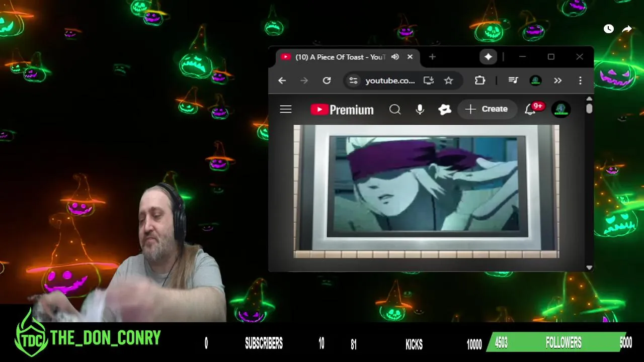Click the icon left of Create
644x362 pixels.
coord(445,109)
